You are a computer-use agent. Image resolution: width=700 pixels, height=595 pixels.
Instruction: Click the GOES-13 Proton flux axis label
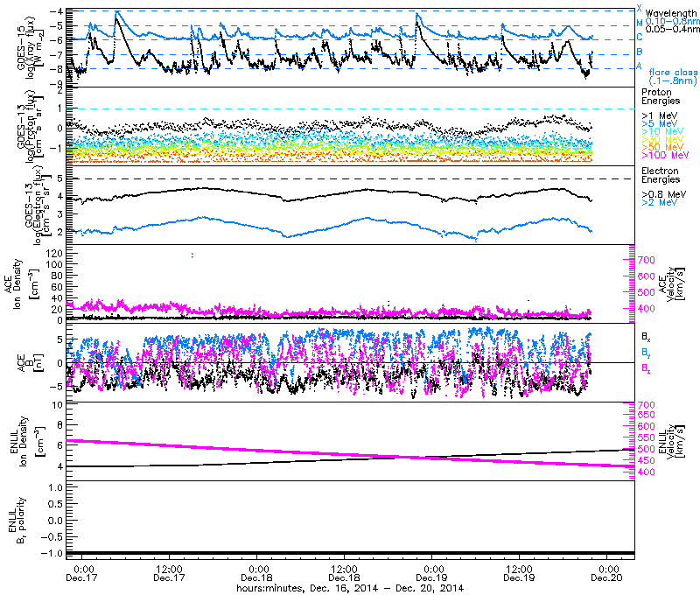31,127
